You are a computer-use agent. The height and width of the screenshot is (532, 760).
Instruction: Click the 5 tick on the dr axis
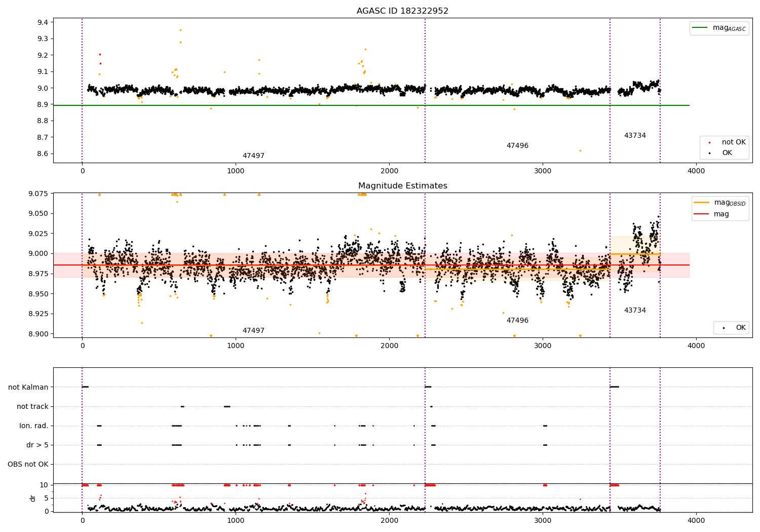pos(47,499)
